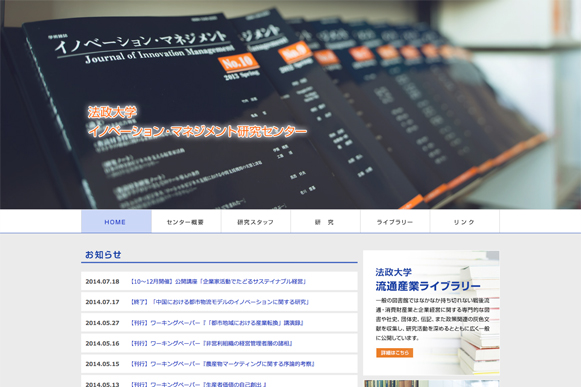581x387 pixels.
Task: Open the ライブラリー menu item
Action: (395, 222)
